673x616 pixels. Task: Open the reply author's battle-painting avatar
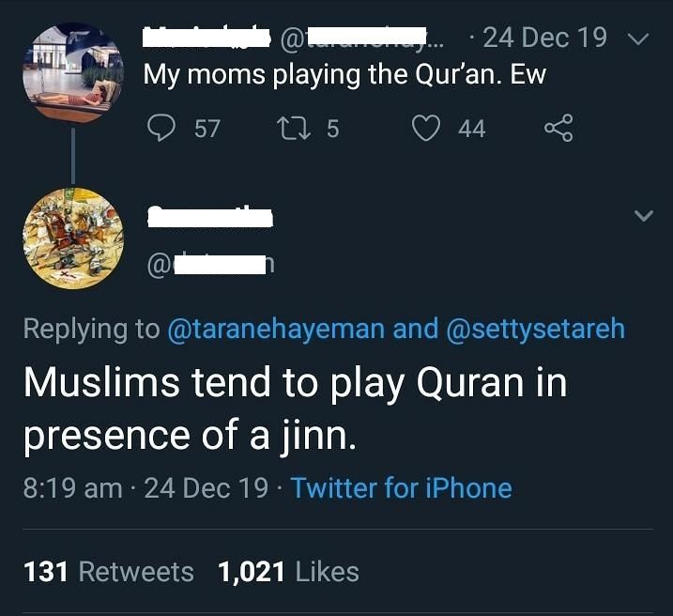[x=72, y=239]
